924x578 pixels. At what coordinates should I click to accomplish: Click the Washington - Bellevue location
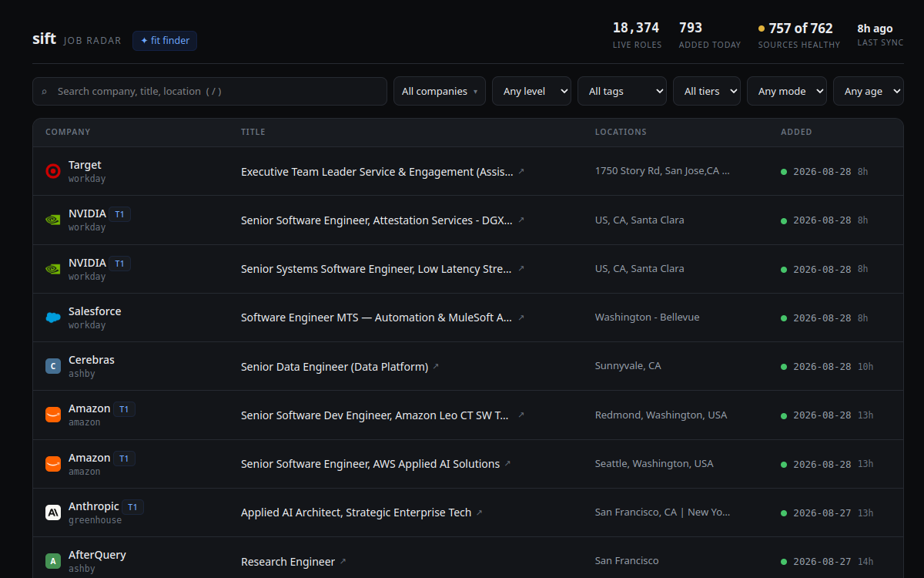(x=648, y=318)
